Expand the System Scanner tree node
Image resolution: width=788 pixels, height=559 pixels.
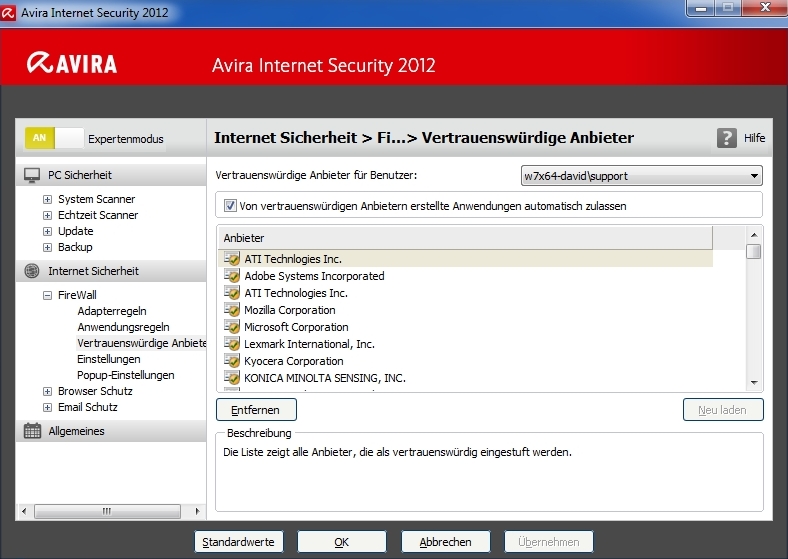tap(47, 200)
